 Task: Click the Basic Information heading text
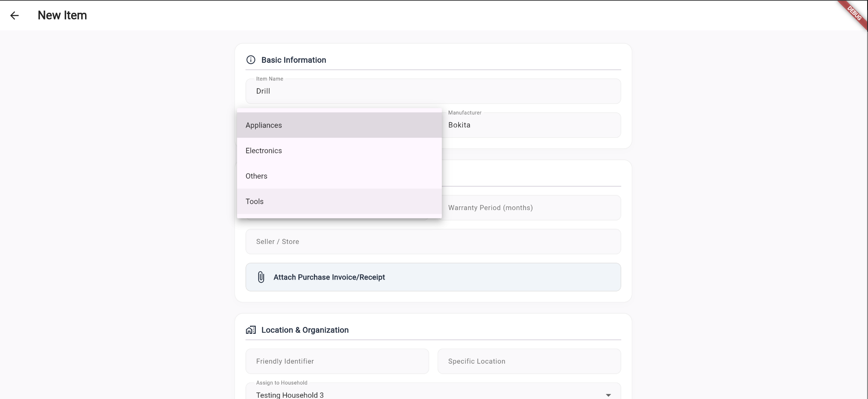(294, 60)
